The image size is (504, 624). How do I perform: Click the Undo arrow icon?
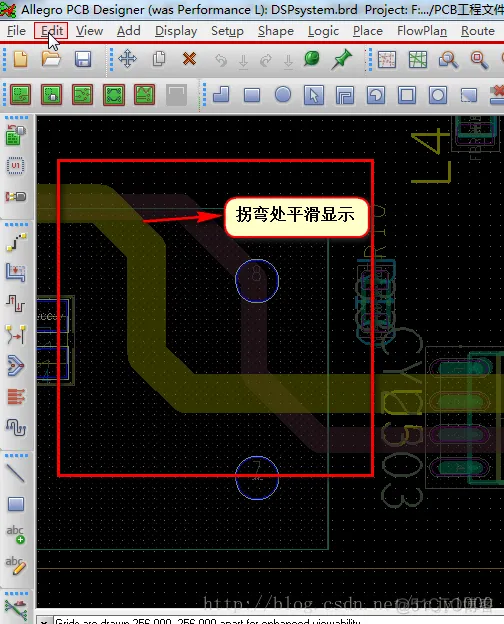(221, 60)
